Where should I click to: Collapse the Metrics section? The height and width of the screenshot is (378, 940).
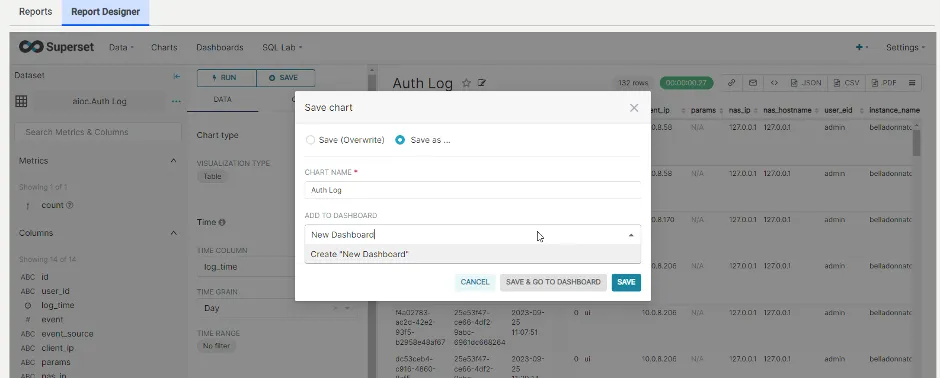173,161
